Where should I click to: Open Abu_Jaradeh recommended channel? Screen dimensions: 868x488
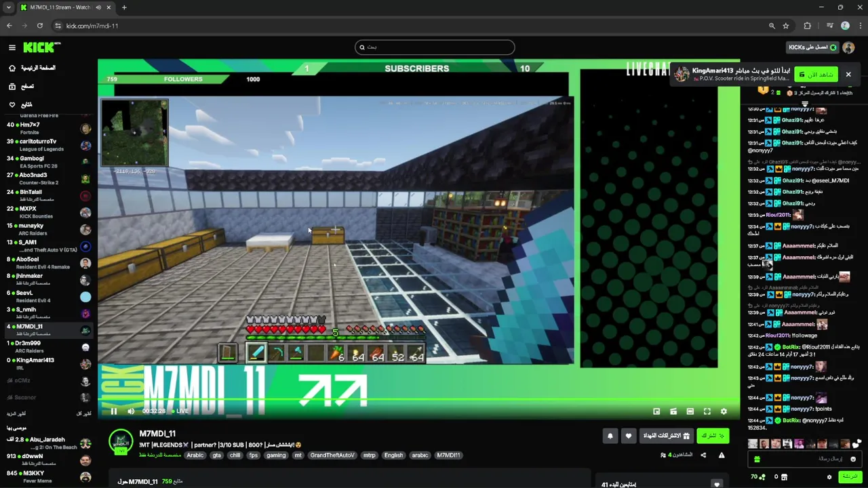[x=47, y=443]
